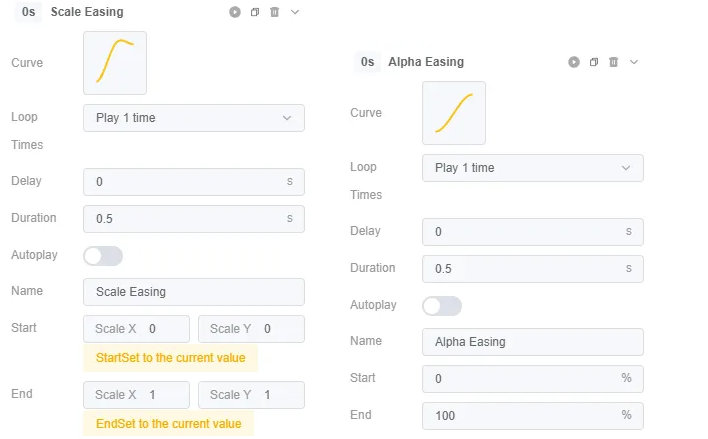The image size is (708, 439).
Task: Select the Scale Easing Duration field
Action: (x=194, y=219)
